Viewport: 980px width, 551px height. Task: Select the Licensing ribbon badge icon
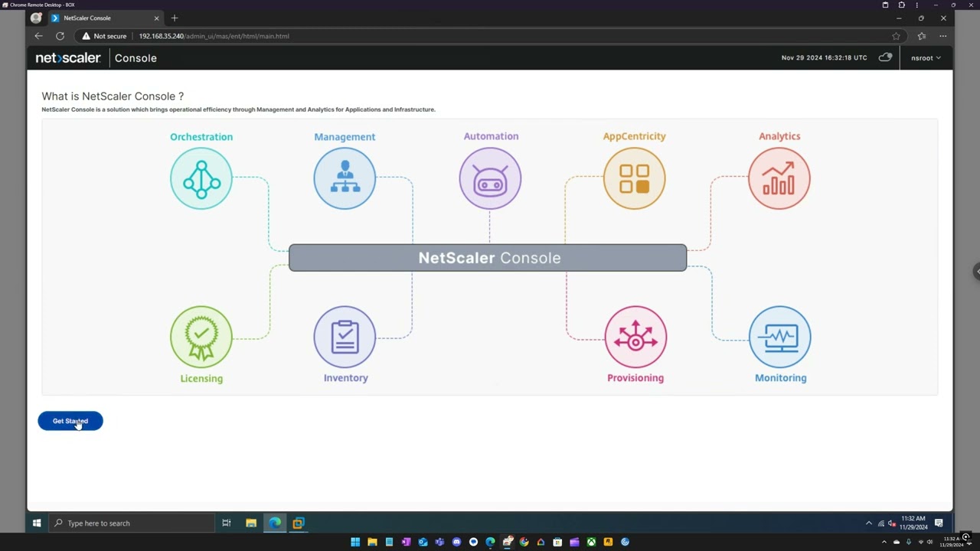(x=201, y=337)
